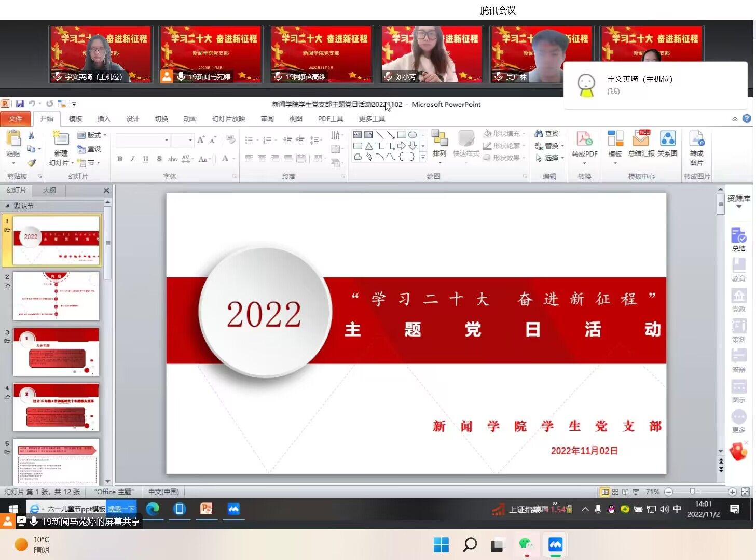Click the Zoom Out minus button
Viewport: 756px width, 560px height.
pyautogui.click(x=668, y=492)
